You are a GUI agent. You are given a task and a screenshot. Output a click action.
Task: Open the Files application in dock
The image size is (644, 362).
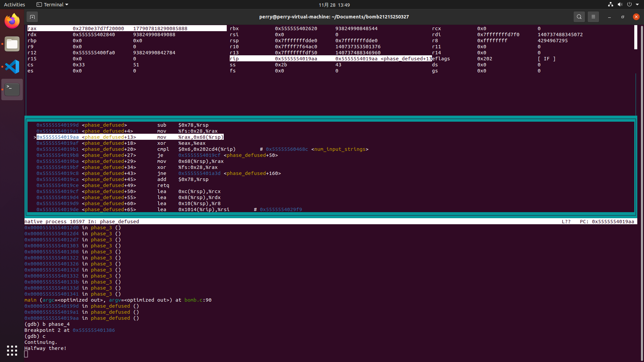click(12, 44)
